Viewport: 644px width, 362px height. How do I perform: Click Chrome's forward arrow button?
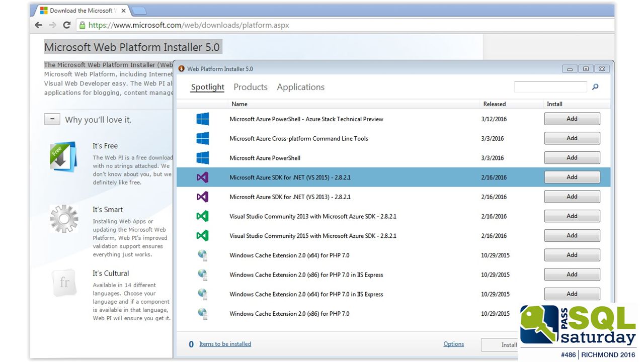(x=52, y=25)
